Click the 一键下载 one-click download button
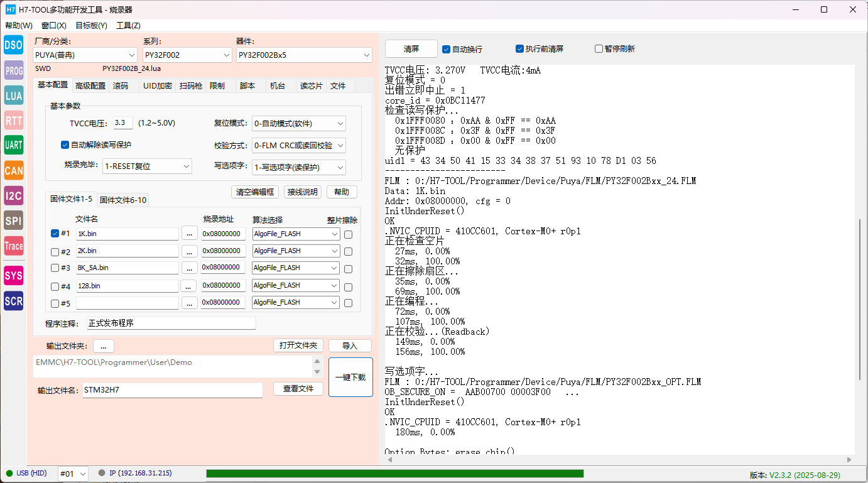The image size is (868, 483). click(x=350, y=377)
